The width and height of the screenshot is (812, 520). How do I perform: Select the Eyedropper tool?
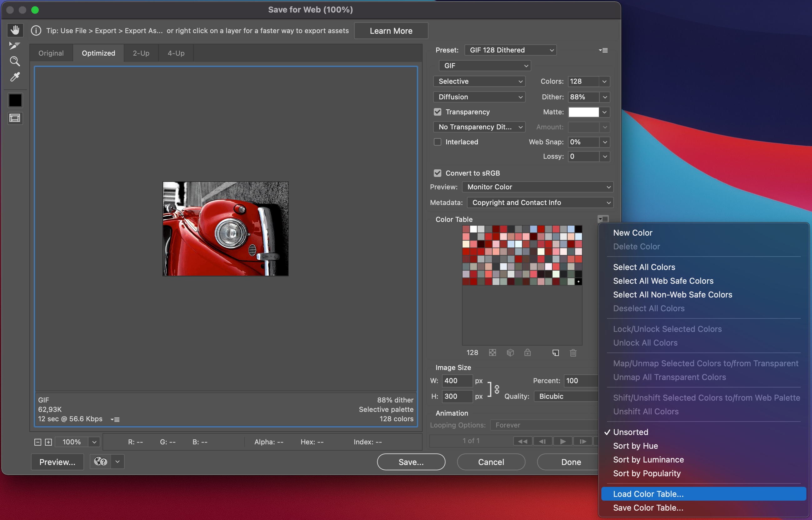(15, 77)
